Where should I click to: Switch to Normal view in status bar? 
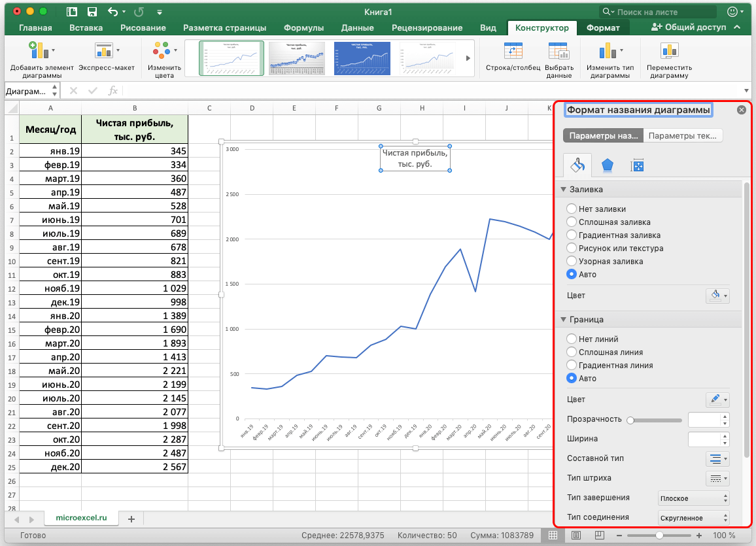[x=553, y=536]
